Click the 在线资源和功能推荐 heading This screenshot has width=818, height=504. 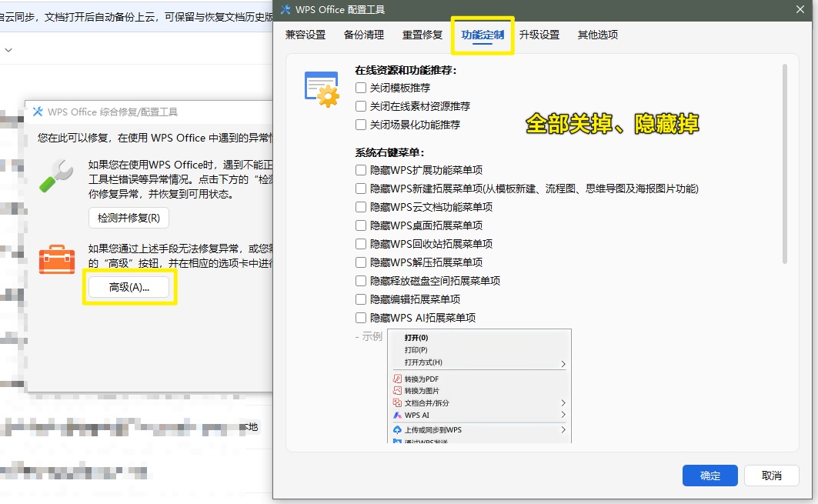click(406, 70)
